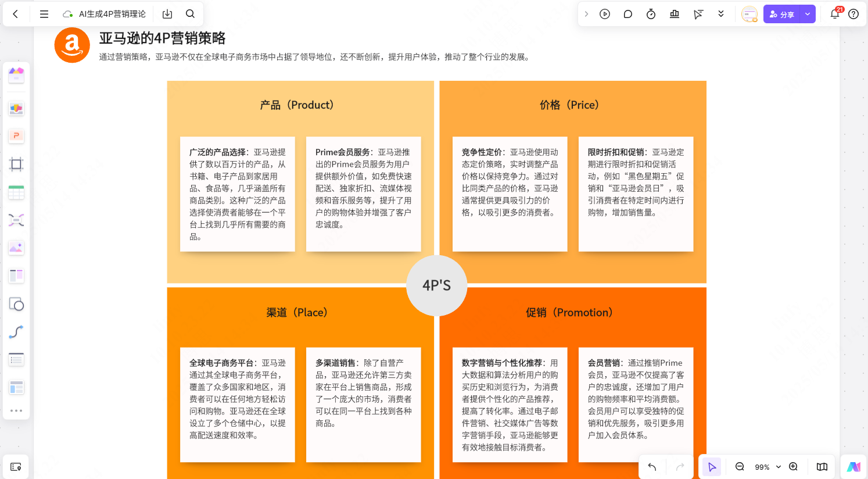Start presentation with the play icon
This screenshot has width=868, height=479.
click(x=605, y=14)
